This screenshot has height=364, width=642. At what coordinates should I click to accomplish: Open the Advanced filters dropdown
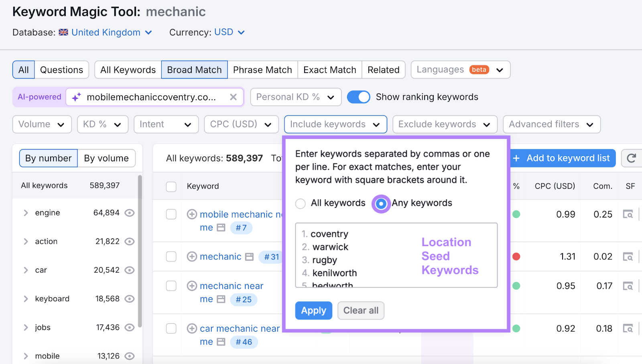click(551, 124)
